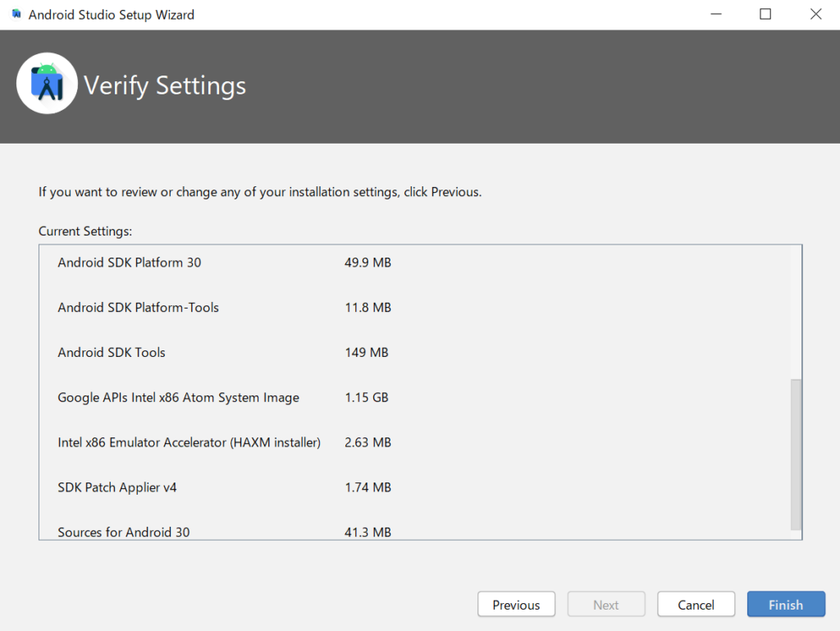840x631 pixels.
Task: Click the 11.8 MB size value
Action: pyautogui.click(x=367, y=308)
